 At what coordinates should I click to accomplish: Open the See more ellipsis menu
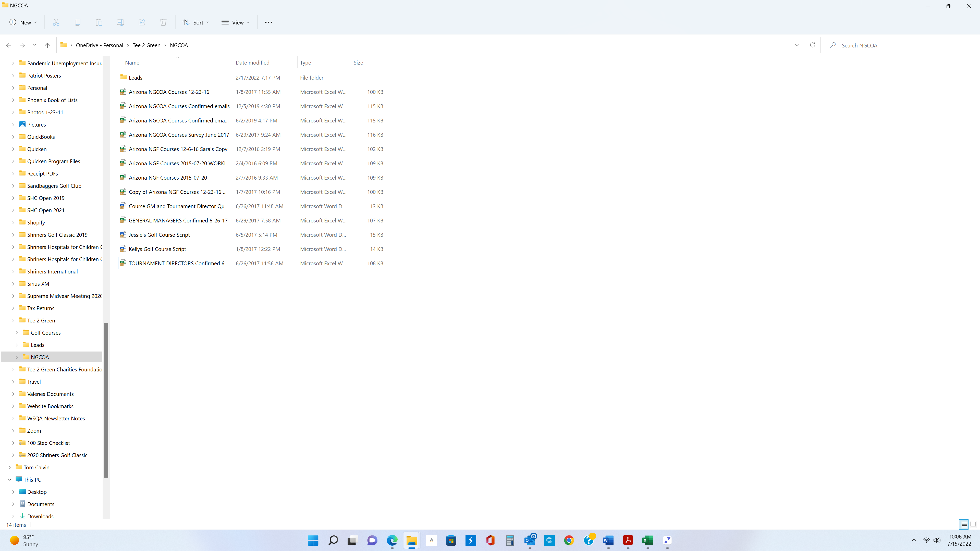click(268, 22)
